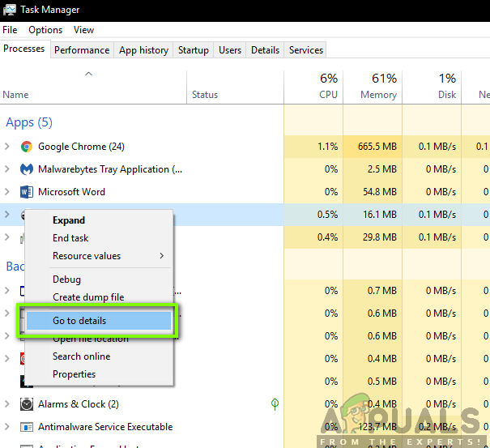
Task: Switch to the Startup tab
Action: pyautogui.click(x=193, y=50)
